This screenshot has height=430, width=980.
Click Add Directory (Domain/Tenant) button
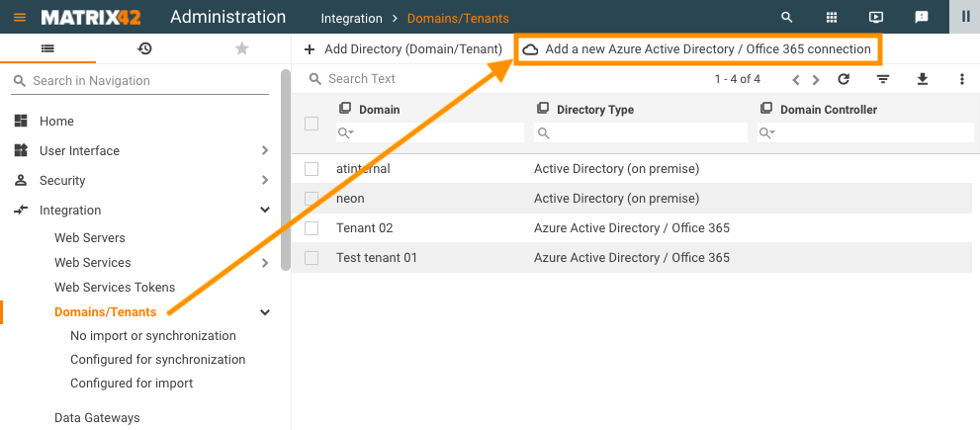click(x=402, y=49)
